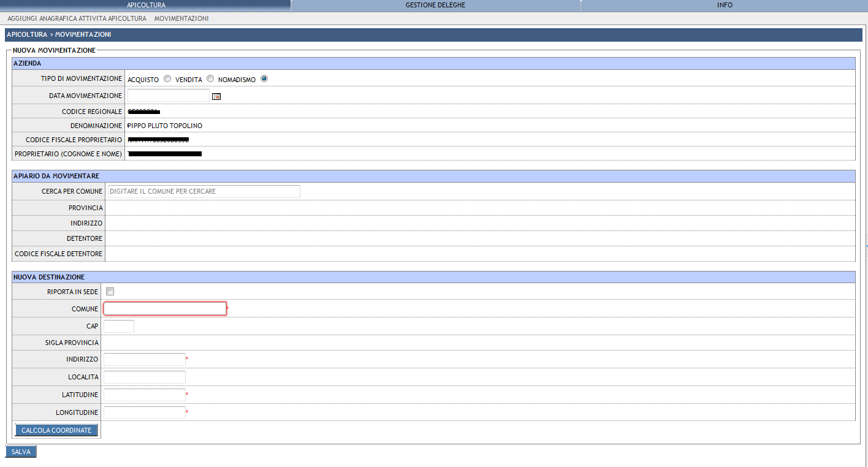Open the MOVIMENTAZIONI submenu item

point(181,18)
